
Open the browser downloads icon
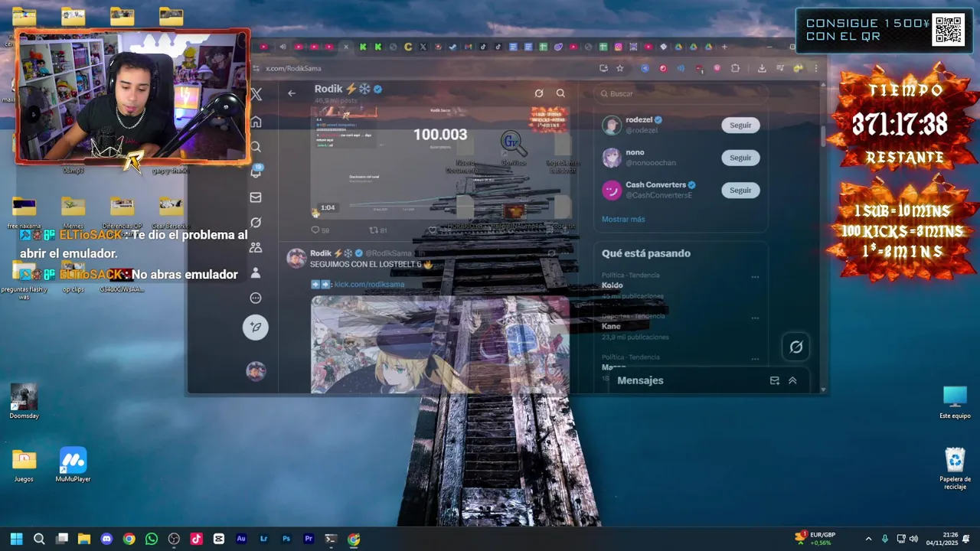(x=762, y=68)
